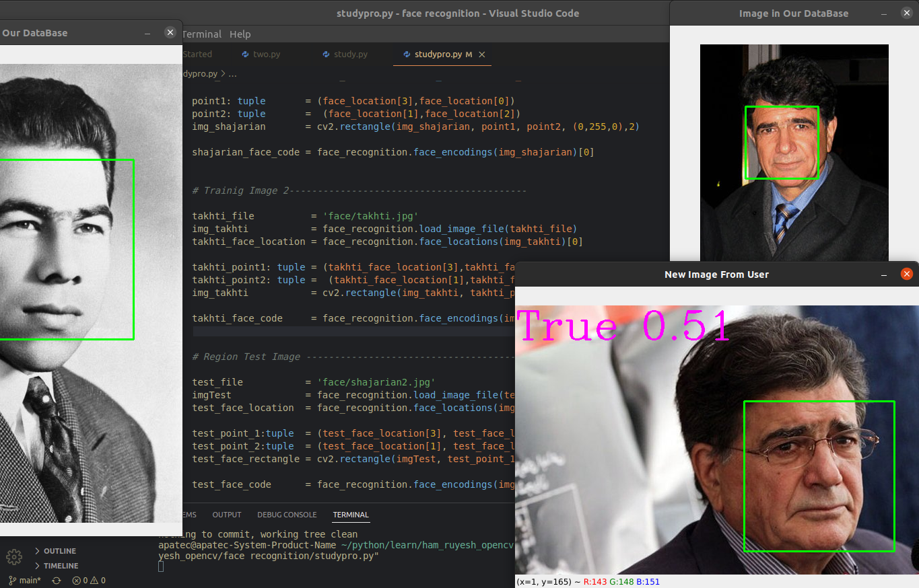
Task: Select the TERMINAL panel tab
Action: coord(351,515)
